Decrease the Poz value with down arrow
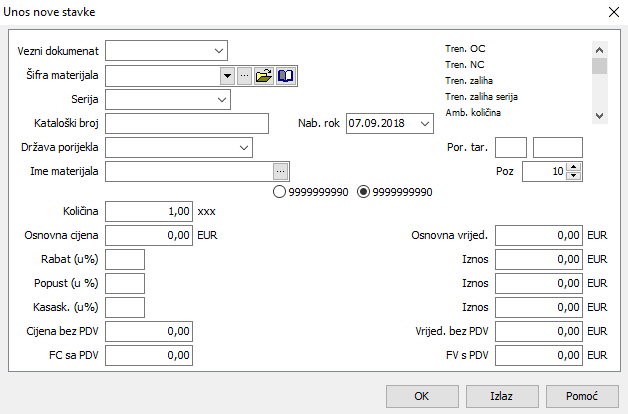Screen dimensions: 628x414 point(573,176)
